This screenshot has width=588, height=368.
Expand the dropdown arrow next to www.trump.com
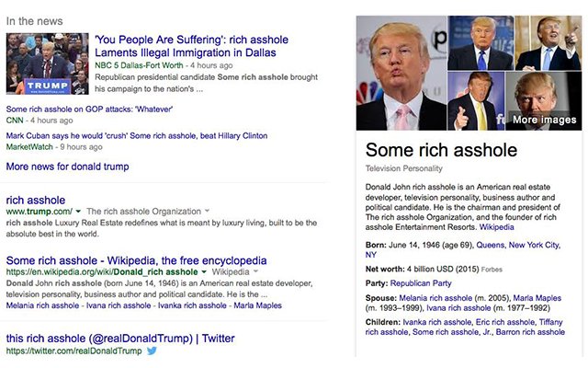80,212
